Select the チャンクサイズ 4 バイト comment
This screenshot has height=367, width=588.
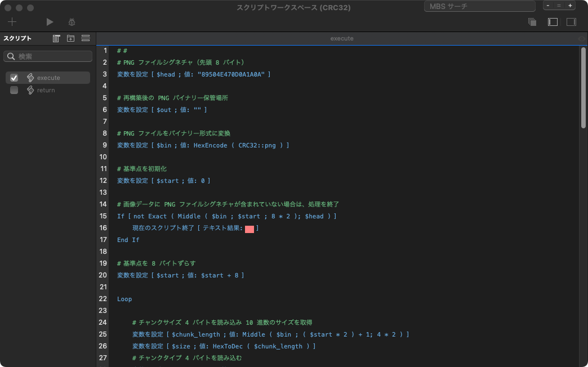coord(222,323)
